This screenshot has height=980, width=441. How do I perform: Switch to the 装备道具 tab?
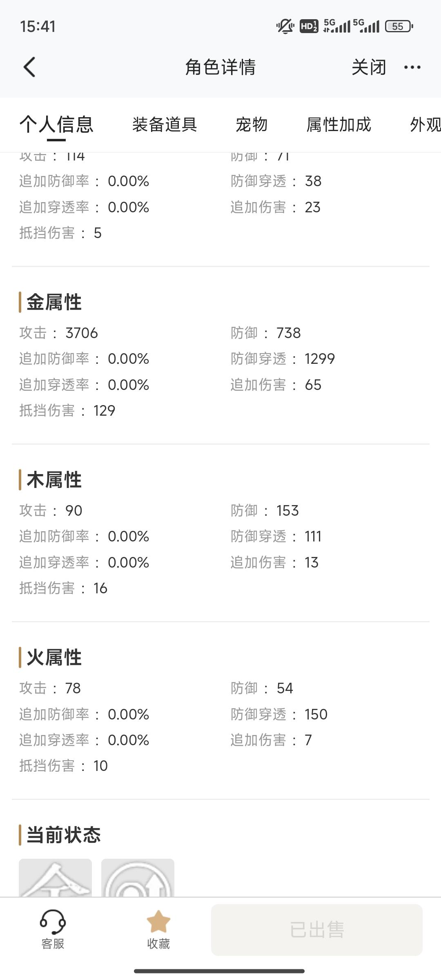pos(165,125)
